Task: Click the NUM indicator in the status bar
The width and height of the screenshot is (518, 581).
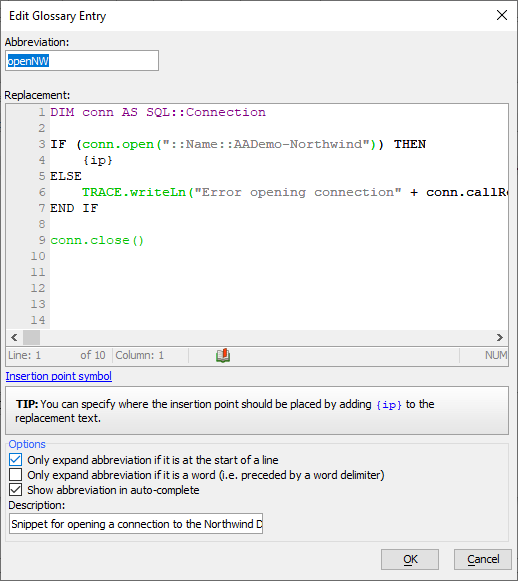Action: (496, 355)
